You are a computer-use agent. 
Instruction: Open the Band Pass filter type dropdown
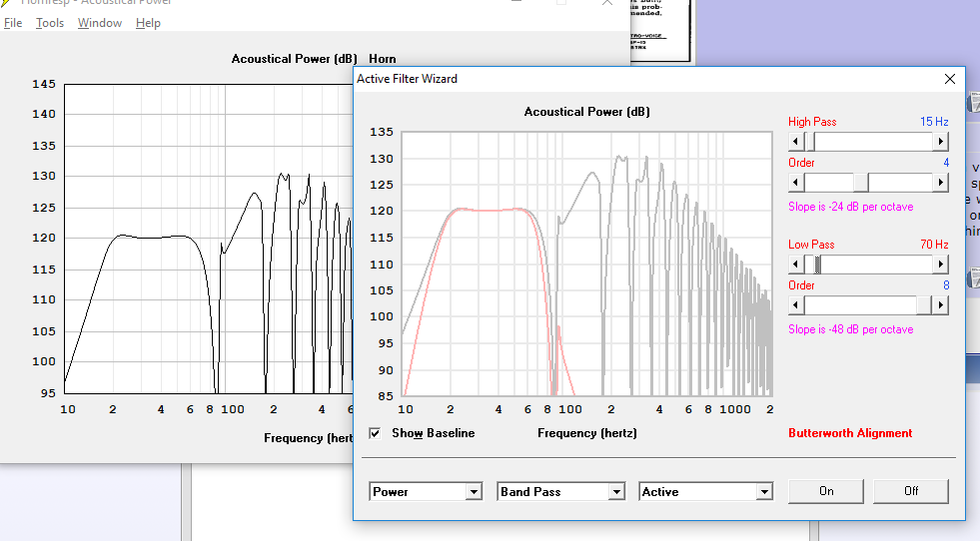(616, 492)
